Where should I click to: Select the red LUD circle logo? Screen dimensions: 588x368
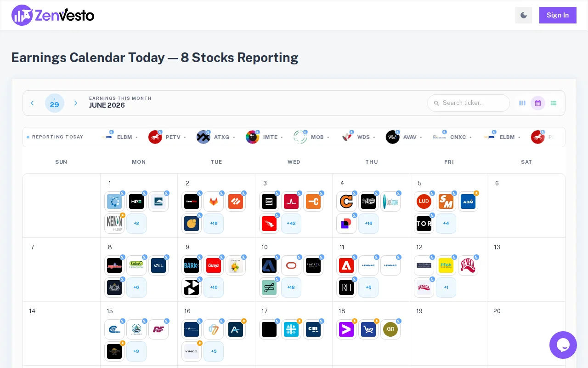pyautogui.click(x=424, y=201)
